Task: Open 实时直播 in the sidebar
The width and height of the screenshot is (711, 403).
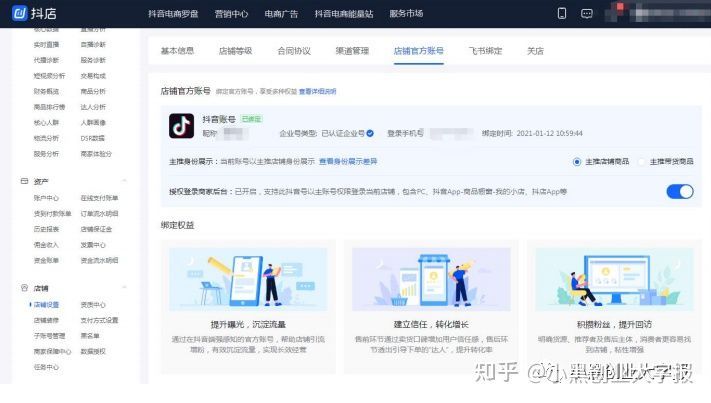Action: [46, 44]
